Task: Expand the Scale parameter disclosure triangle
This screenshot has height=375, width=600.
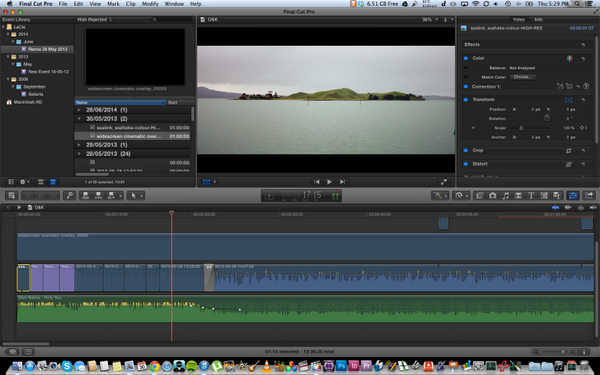Action: (473, 128)
